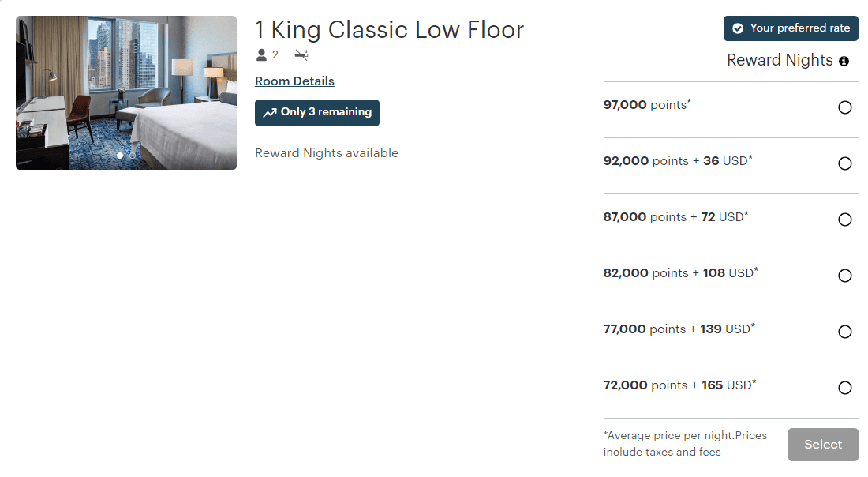This screenshot has height=477, width=868.
Task: Click the no-smoking room icon
Action: pos(301,54)
